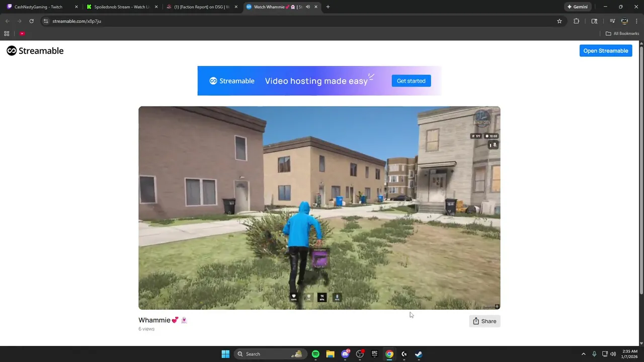644x362 pixels.
Task: Click the volume speaker tray icon
Action: click(x=613, y=354)
